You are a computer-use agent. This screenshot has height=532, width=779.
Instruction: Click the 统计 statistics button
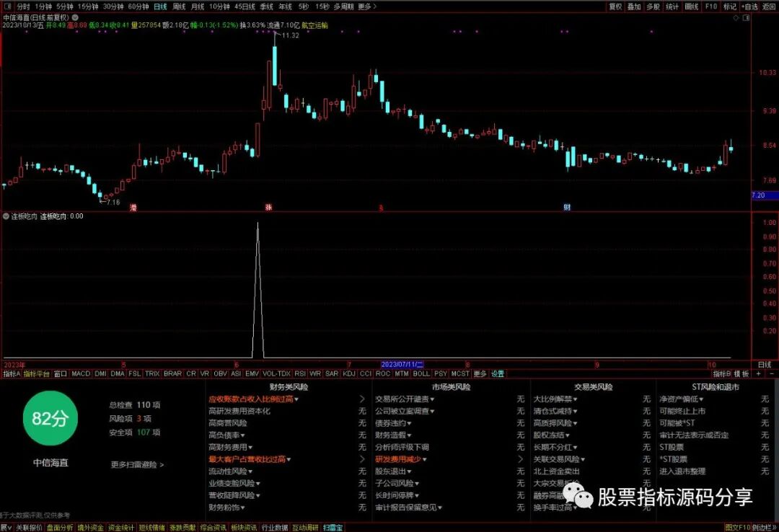[x=672, y=6]
